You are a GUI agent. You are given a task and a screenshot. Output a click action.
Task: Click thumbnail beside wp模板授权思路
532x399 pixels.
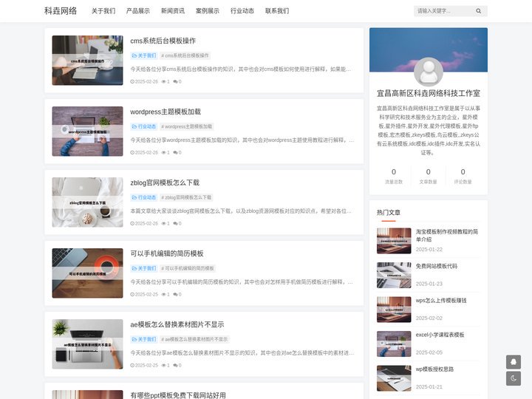pyautogui.click(x=394, y=378)
